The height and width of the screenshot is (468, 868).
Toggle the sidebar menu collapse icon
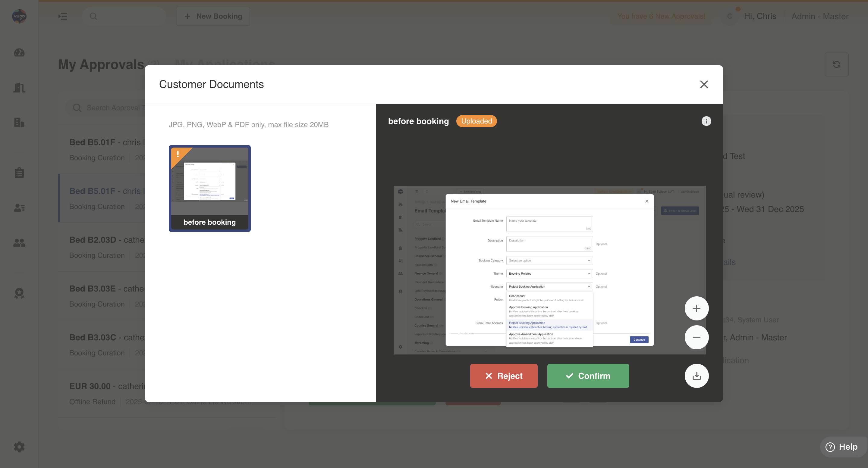pos(63,16)
